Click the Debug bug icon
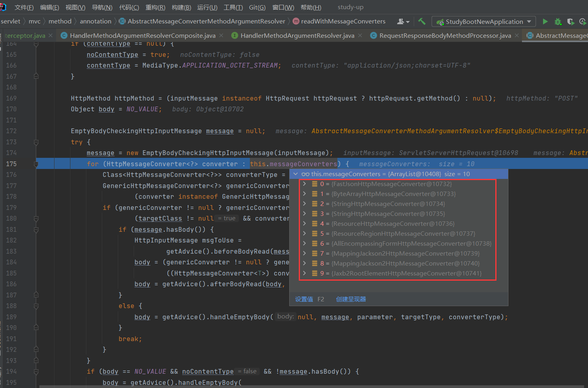The height and width of the screenshot is (388, 588). [558, 21]
